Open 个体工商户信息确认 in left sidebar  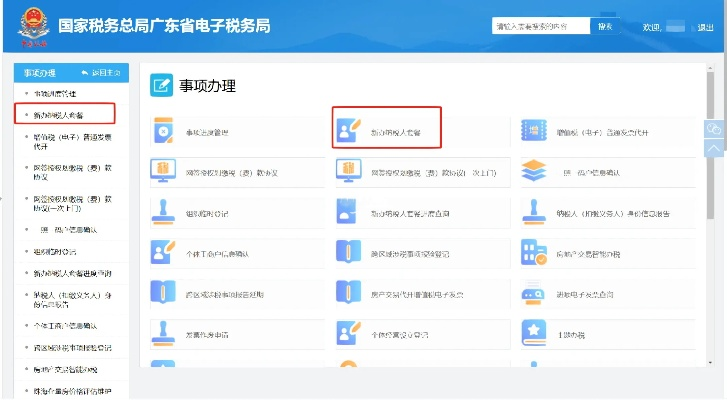click(x=65, y=326)
